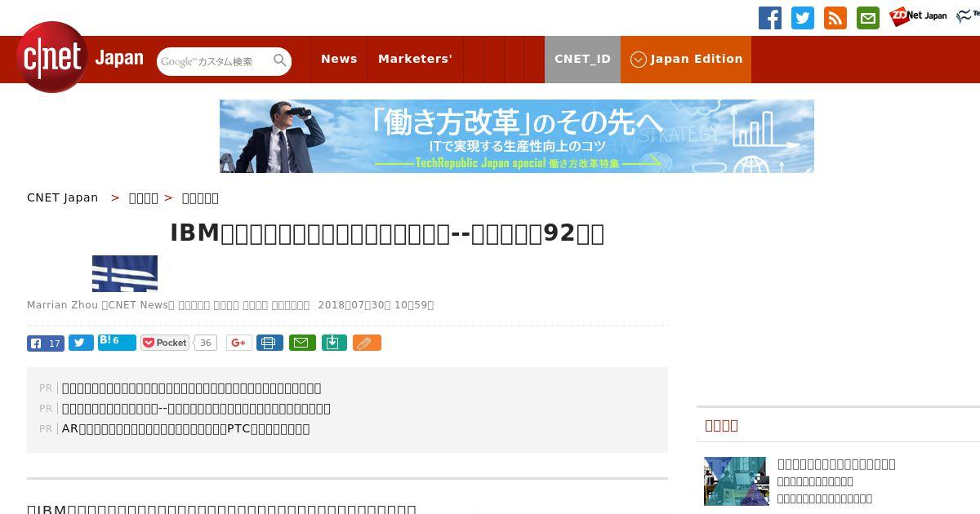Viewport: 980px width, 514px height.
Task: Click author name Marrian Zhou
Action: coord(63,305)
